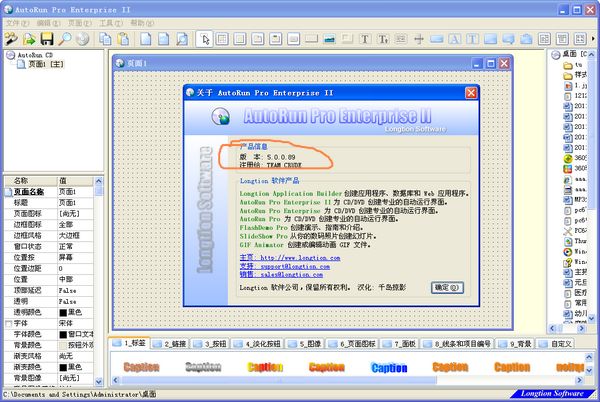Select 桌面 folder in right file panel
Viewport: 600px width, 402px height.
tap(569, 55)
